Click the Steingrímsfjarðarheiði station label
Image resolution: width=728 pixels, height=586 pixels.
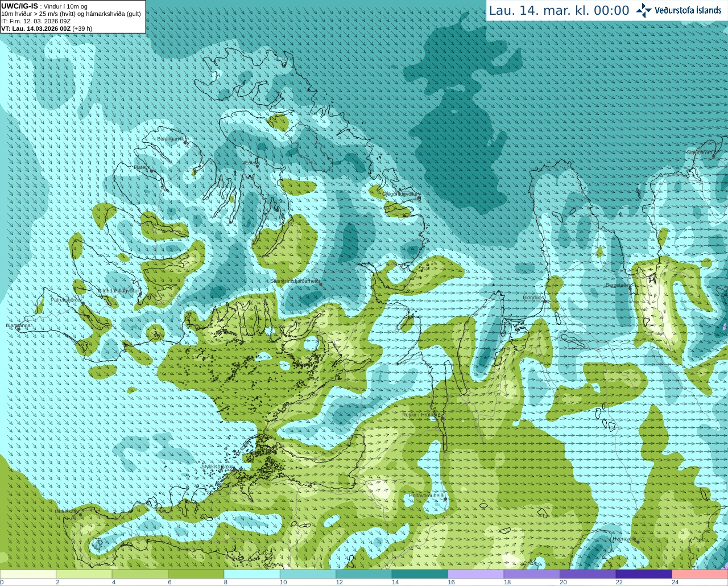tap(294, 281)
